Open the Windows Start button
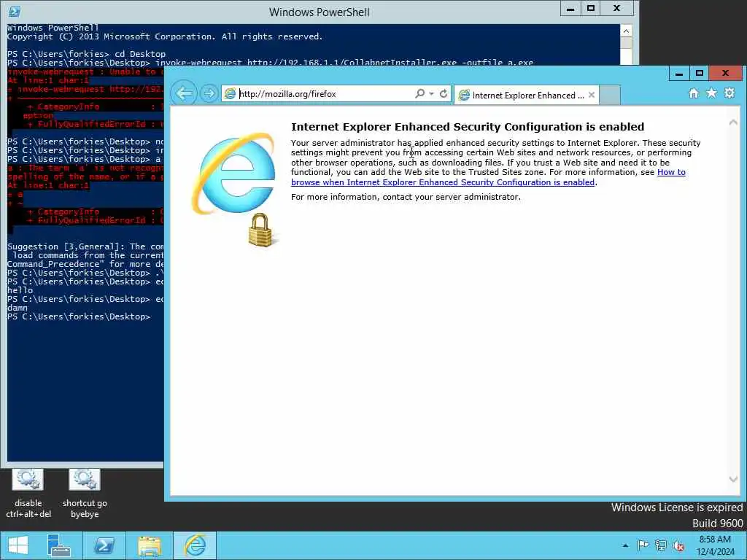This screenshot has height=560, width=747. pyautogui.click(x=18, y=545)
